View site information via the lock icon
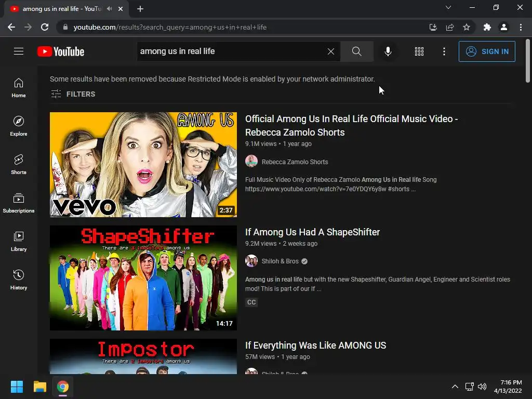 (65, 27)
